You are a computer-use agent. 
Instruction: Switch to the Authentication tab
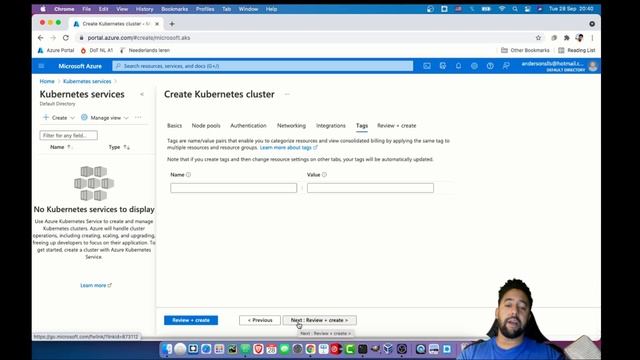(x=248, y=126)
